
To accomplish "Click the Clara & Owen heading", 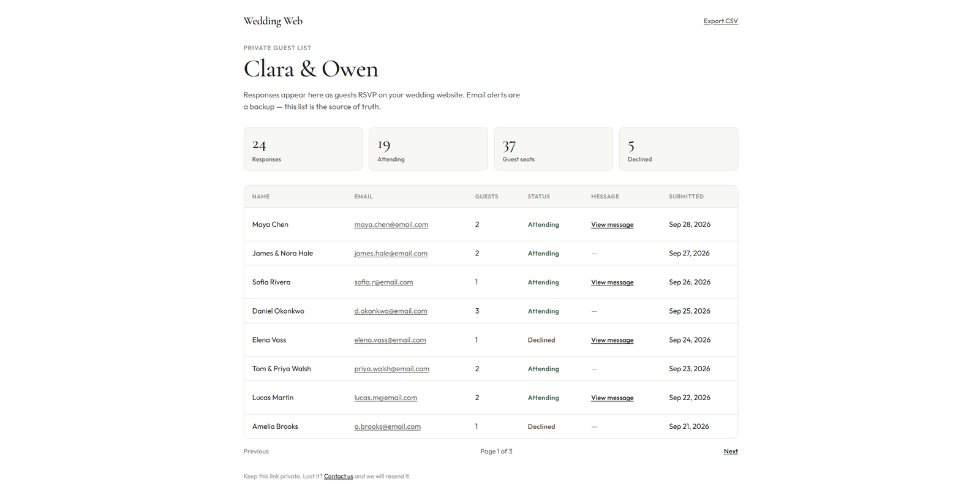I will 311,69.
